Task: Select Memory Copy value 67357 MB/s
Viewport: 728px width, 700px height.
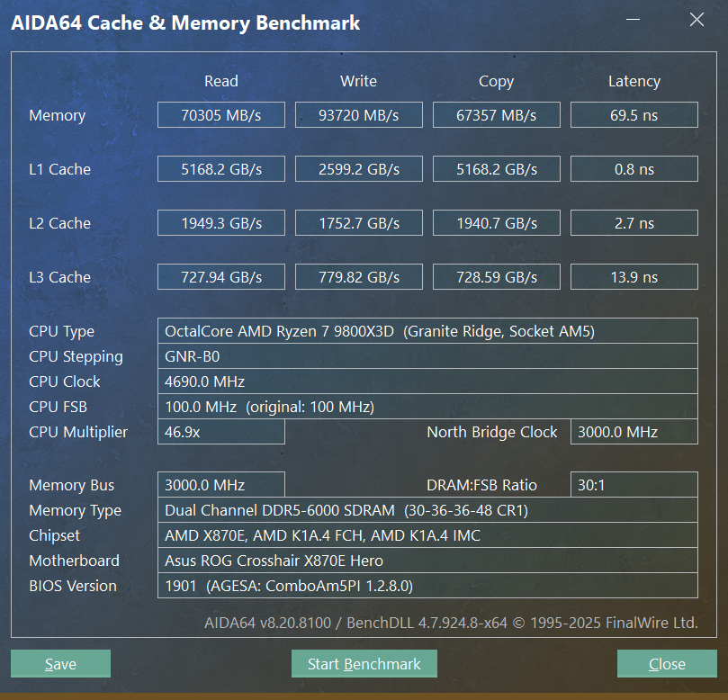Action: 497,114
